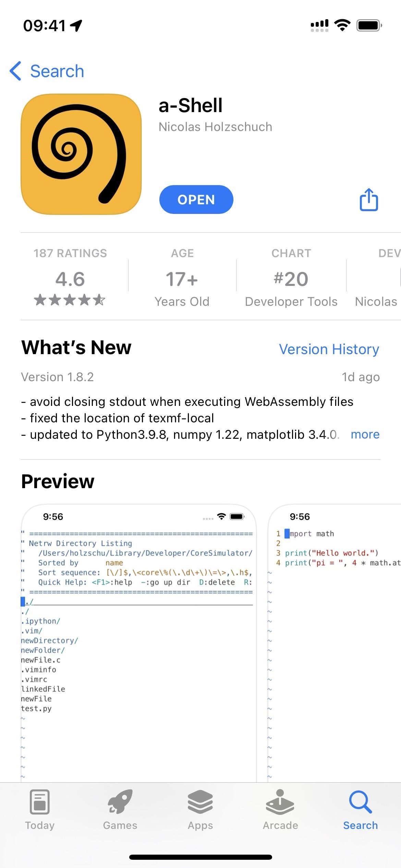Viewport: 401px width, 868px height.
Task: Tap 'avoid closing stdout' release note line
Action: 187,401
